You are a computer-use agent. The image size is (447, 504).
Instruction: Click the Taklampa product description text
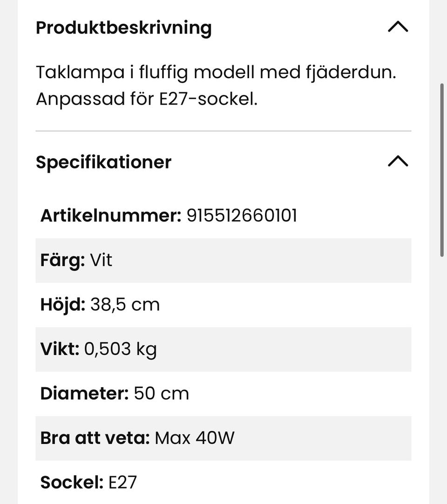(x=216, y=86)
